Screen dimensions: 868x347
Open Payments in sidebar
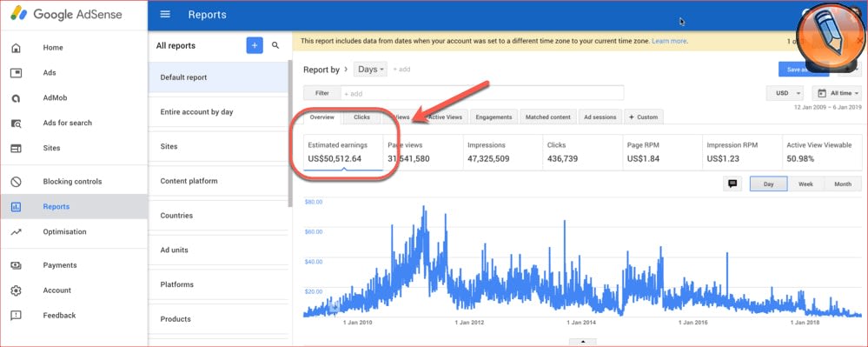[x=74, y=265]
